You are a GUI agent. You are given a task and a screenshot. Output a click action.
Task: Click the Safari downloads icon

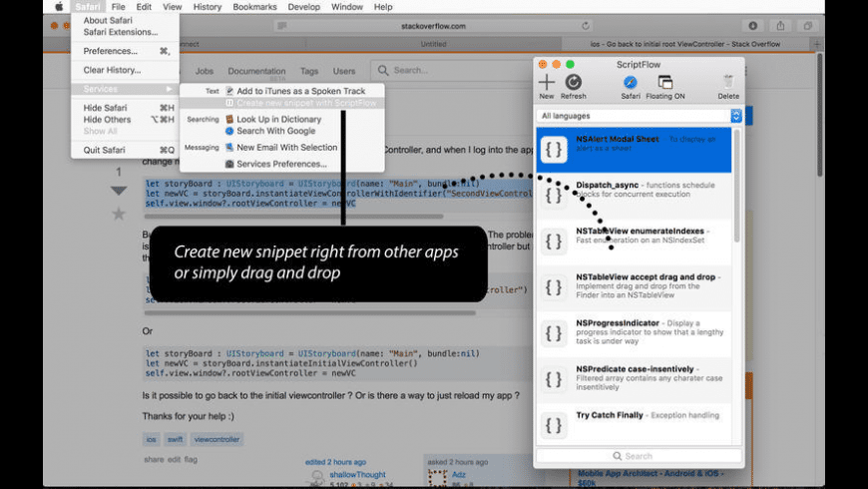pos(752,26)
